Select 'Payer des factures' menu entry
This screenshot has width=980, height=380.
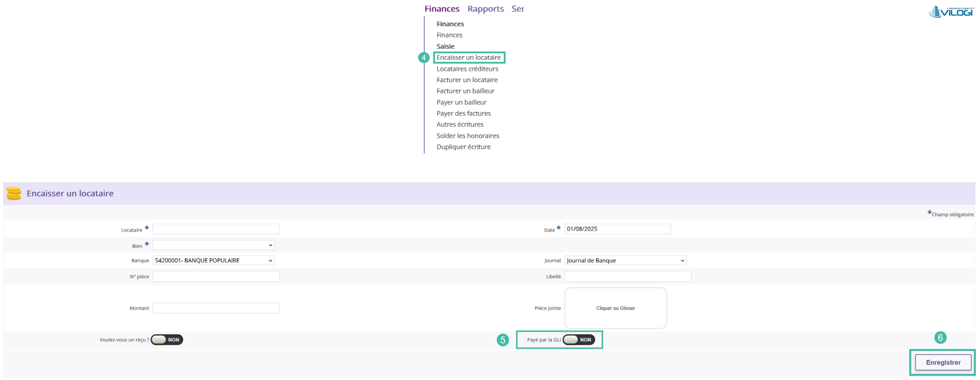(x=463, y=113)
